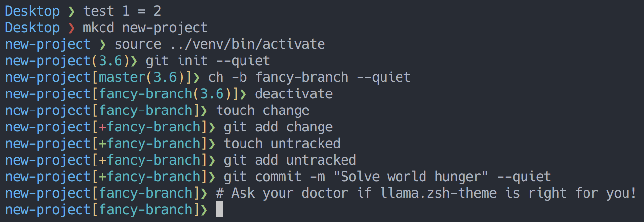Click the first 'Desktop' directory label

[x=32, y=11]
